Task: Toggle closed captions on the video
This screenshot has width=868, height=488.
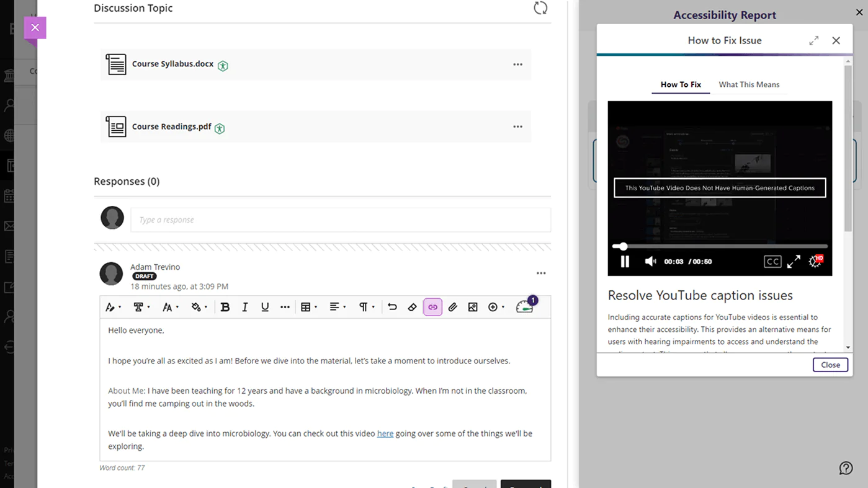Action: pyautogui.click(x=772, y=262)
